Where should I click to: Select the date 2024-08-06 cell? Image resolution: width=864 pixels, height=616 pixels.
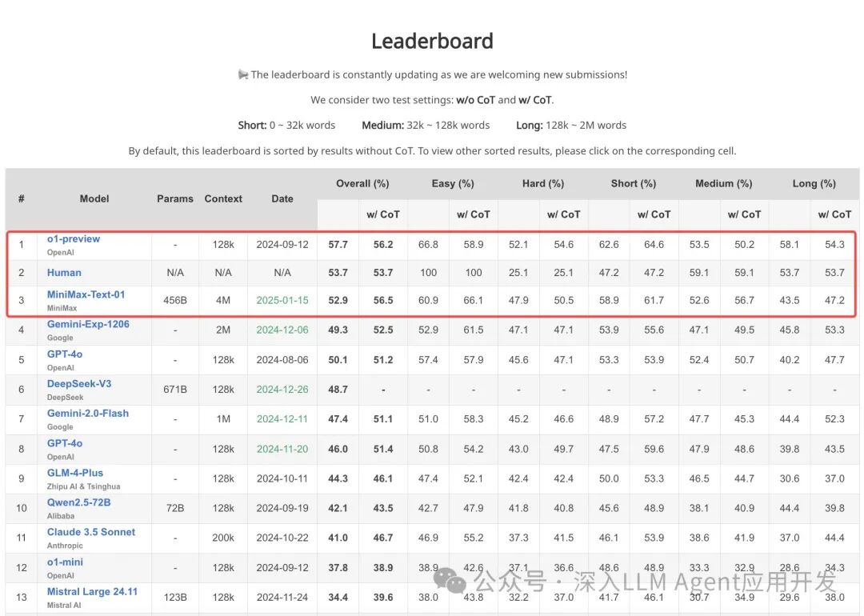(x=282, y=360)
